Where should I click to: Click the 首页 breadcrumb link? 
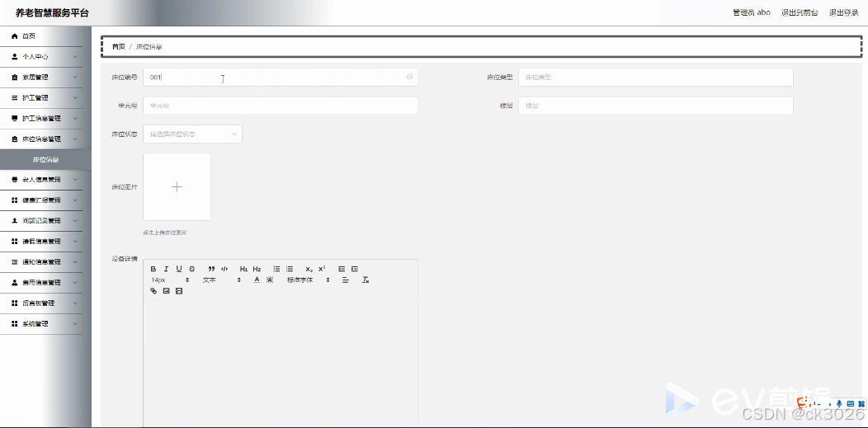tap(119, 46)
